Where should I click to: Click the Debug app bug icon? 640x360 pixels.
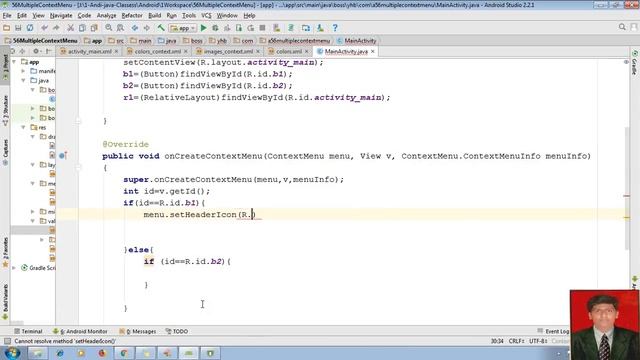[215, 28]
